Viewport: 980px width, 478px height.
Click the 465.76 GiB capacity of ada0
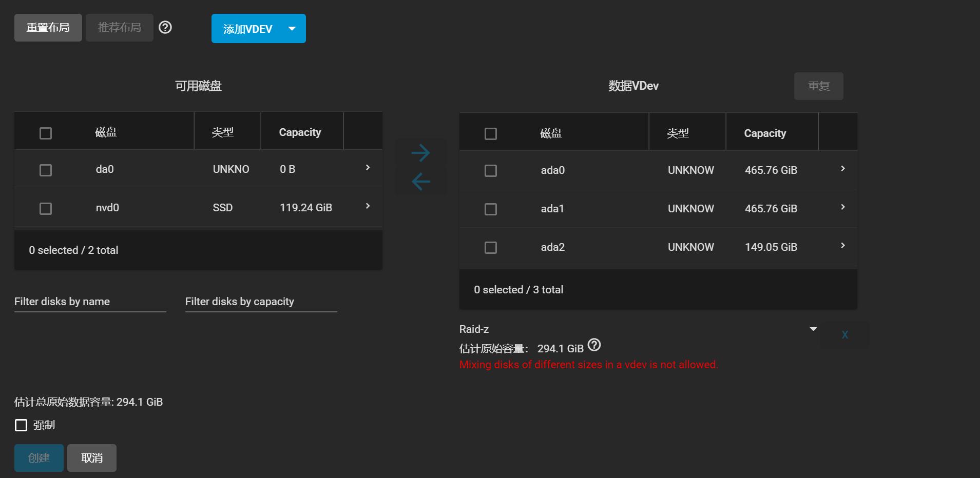[771, 170]
